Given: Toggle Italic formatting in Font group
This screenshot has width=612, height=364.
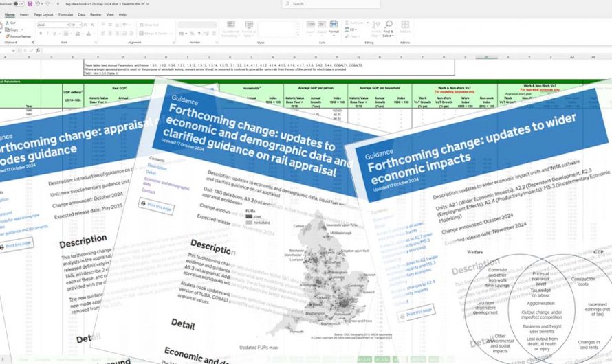Looking at the screenshot, I should tap(47, 34).
